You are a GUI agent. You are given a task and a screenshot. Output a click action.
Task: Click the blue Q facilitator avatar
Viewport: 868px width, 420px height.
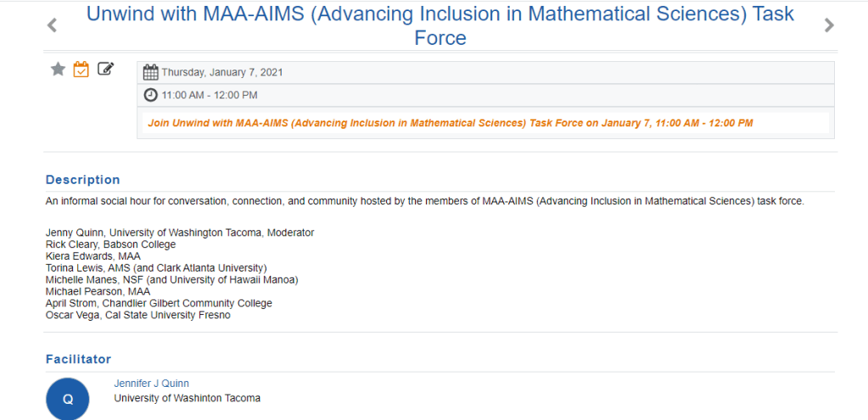[x=68, y=400]
